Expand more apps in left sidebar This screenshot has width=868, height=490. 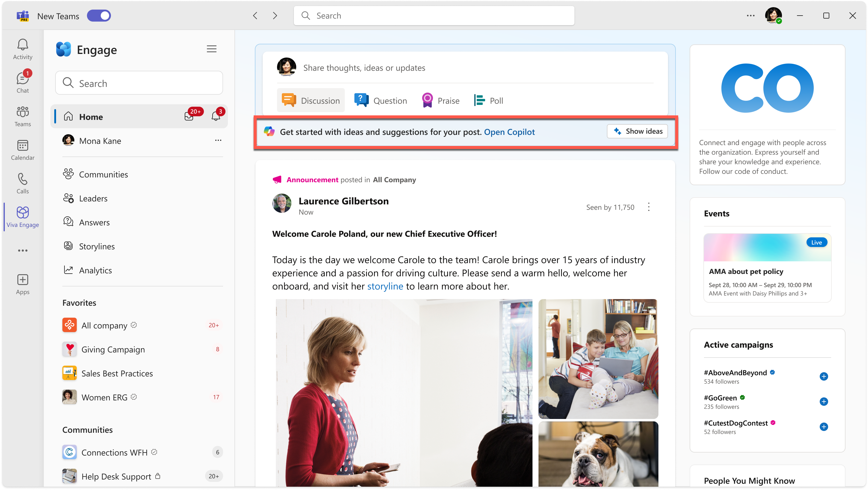point(23,250)
